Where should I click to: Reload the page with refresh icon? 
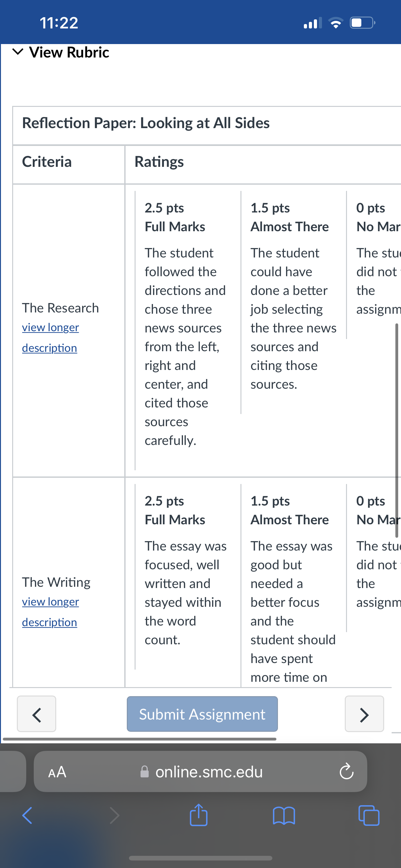346,772
